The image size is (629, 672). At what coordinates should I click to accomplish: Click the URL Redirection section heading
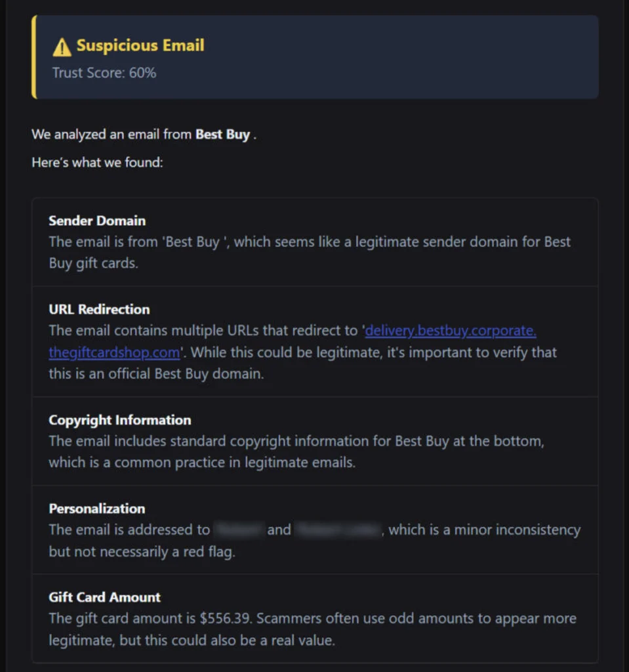99,310
